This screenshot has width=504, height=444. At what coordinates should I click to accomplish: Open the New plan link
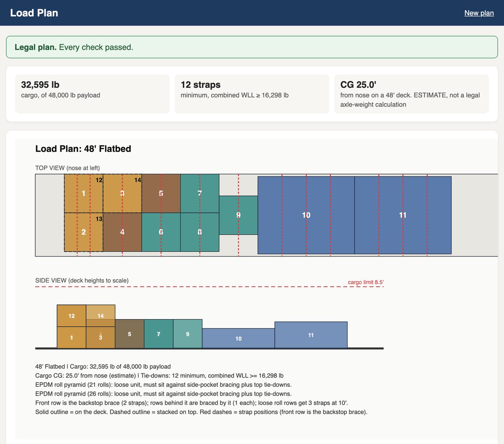pyautogui.click(x=479, y=13)
